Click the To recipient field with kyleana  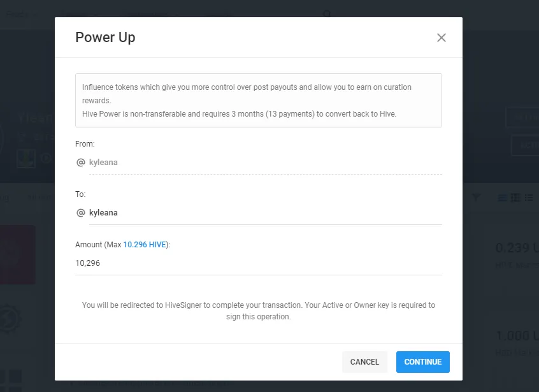click(x=264, y=213)
